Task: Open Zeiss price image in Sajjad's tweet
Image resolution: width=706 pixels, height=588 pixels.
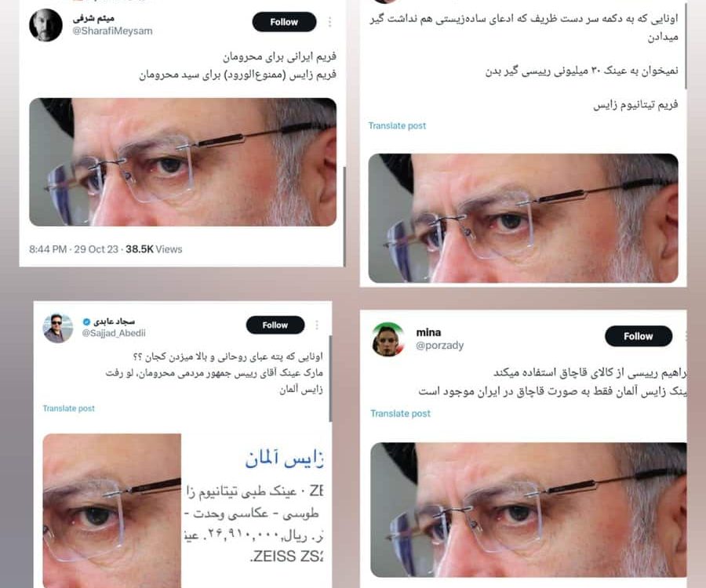Action: tap(183, 510)
